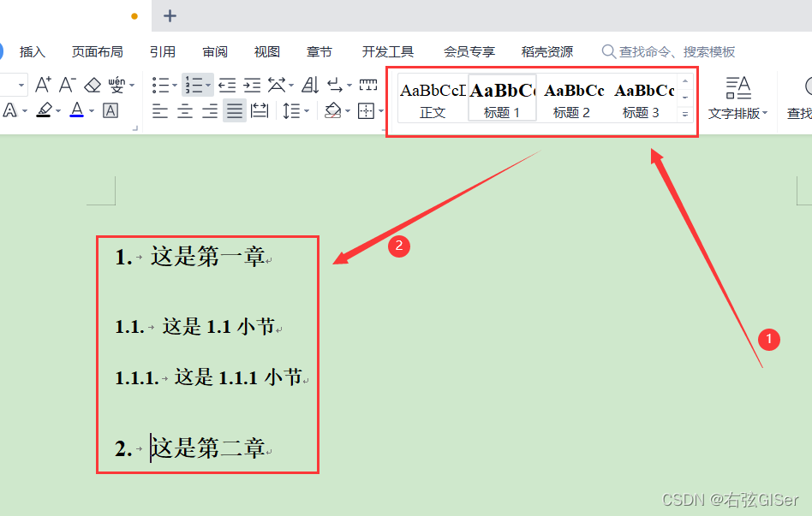Switch to the 审阅 tab
The width and height of the screenshot is (812, 516).
click(x=215, y=51)
